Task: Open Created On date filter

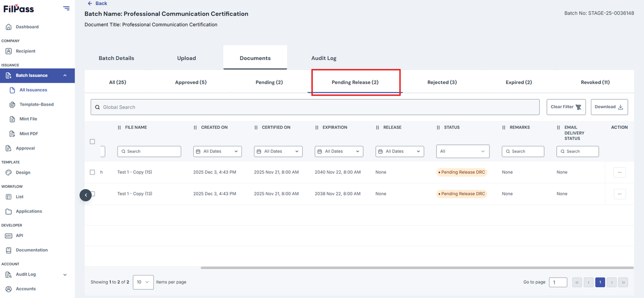Action: point(217,151)
